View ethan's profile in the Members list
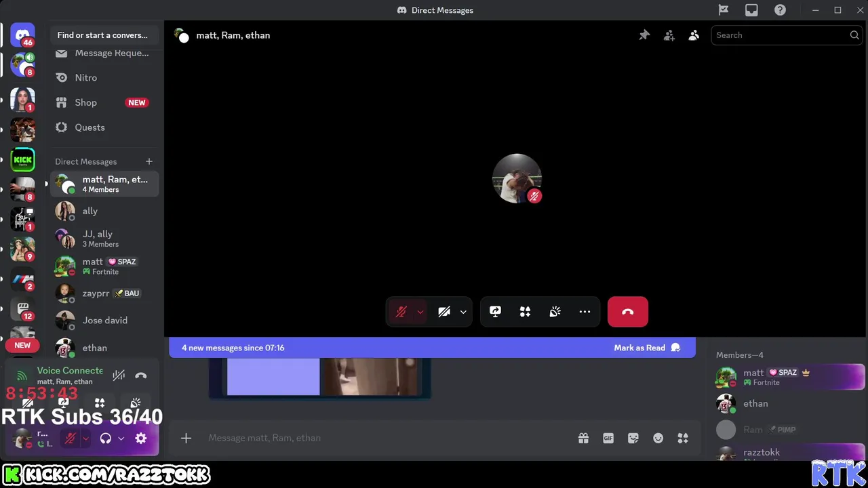Viewport: 868px width, 488px height. click(791, 404)
